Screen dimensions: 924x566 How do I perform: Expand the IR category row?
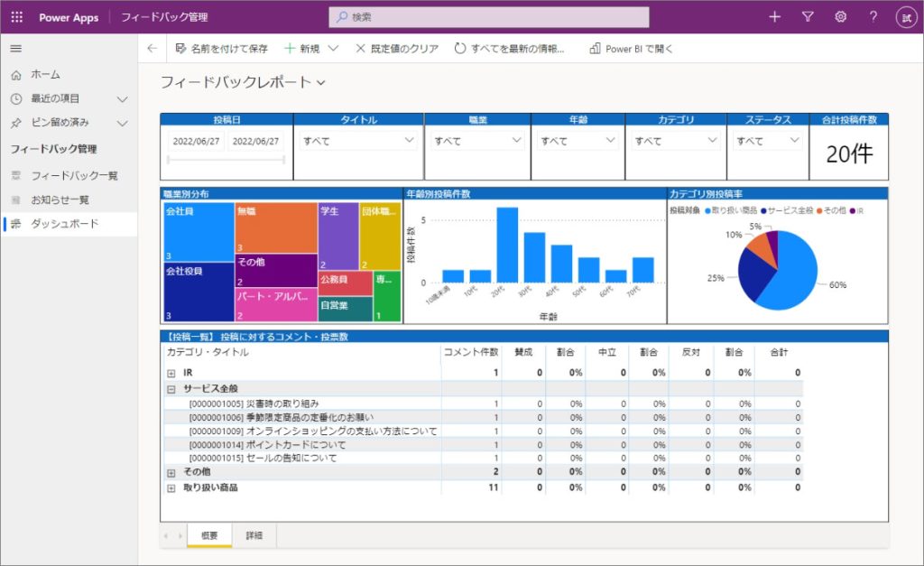point(171,373)
